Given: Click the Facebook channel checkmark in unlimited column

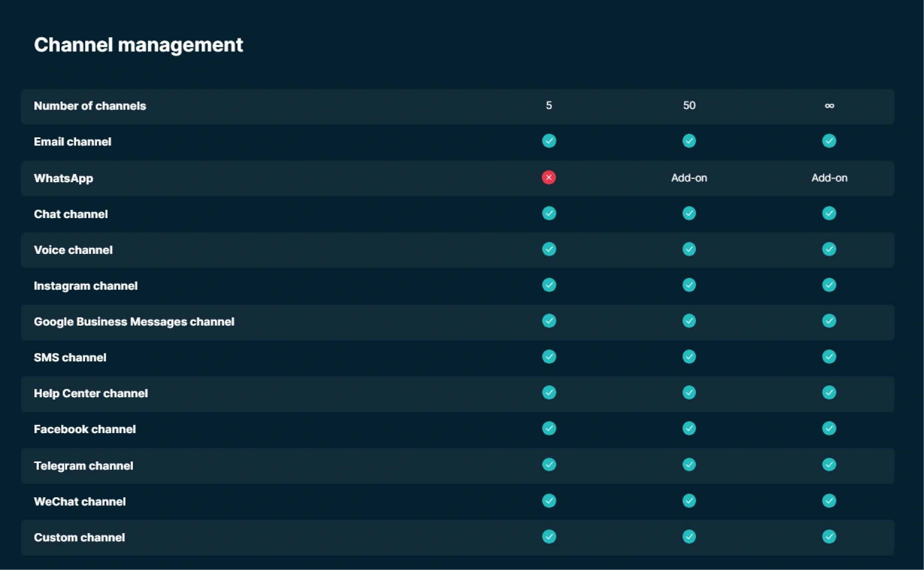Looking at the screenshot, I should [829, 429].
